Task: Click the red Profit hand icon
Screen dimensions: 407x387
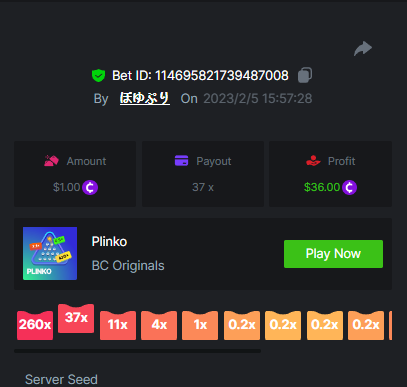Action: [313, 161]
